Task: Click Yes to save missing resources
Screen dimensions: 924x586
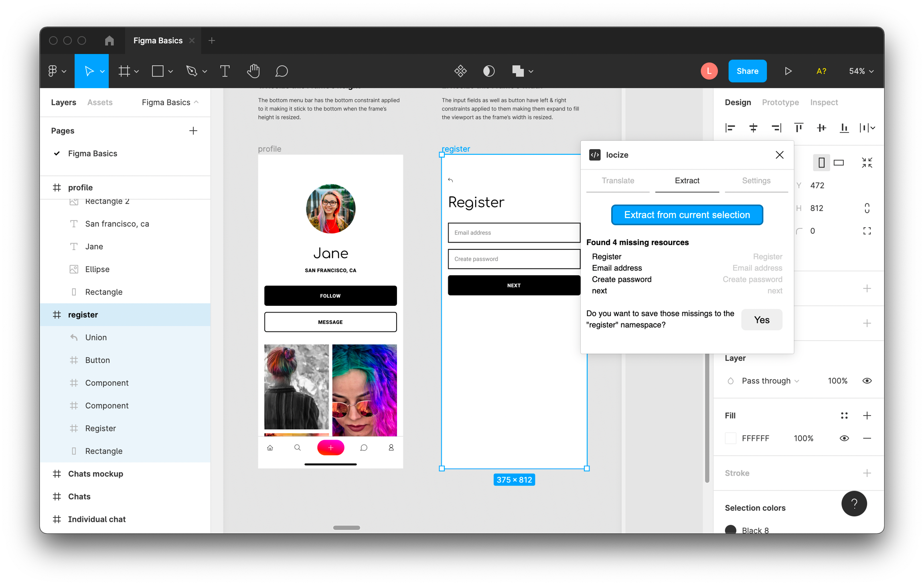Action: coord(761,319)
